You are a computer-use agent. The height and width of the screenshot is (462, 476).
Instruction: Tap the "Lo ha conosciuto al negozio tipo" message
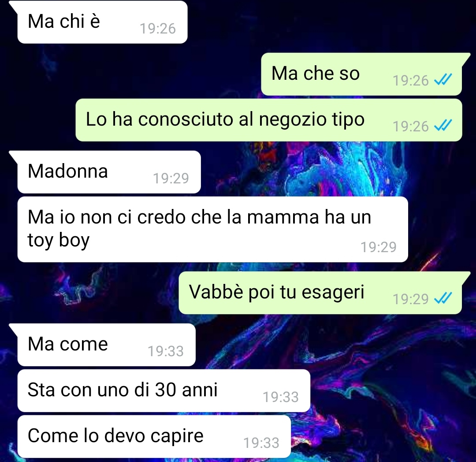pyautogui.click(x=269, y=120)
